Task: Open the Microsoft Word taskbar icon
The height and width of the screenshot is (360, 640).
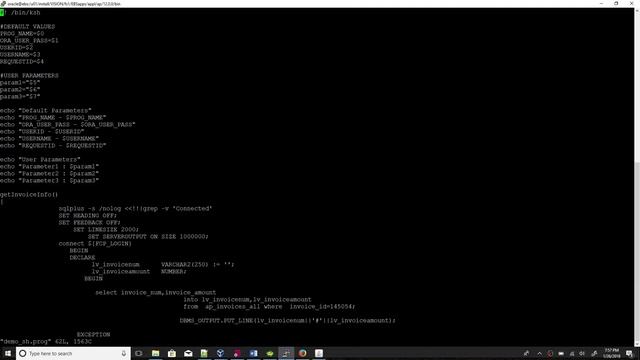Action: (253, 353)
